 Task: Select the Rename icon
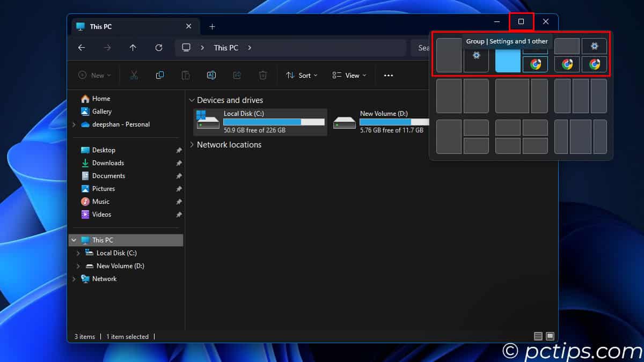[x=211, y=75]
